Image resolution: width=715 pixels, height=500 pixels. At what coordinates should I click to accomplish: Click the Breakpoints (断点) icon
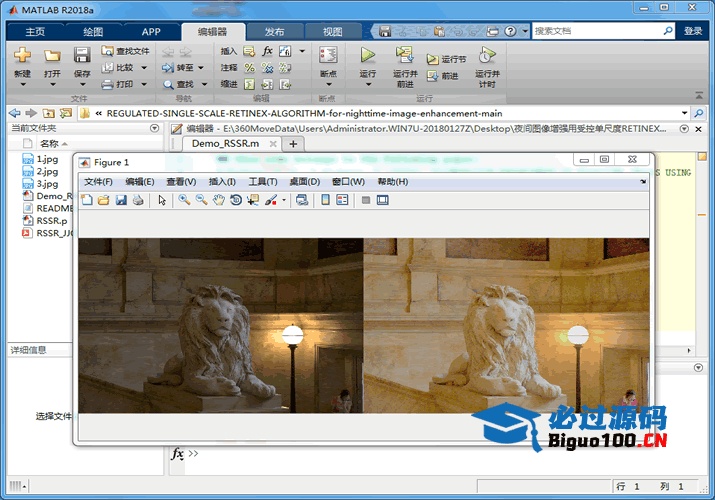pos(328,57)
